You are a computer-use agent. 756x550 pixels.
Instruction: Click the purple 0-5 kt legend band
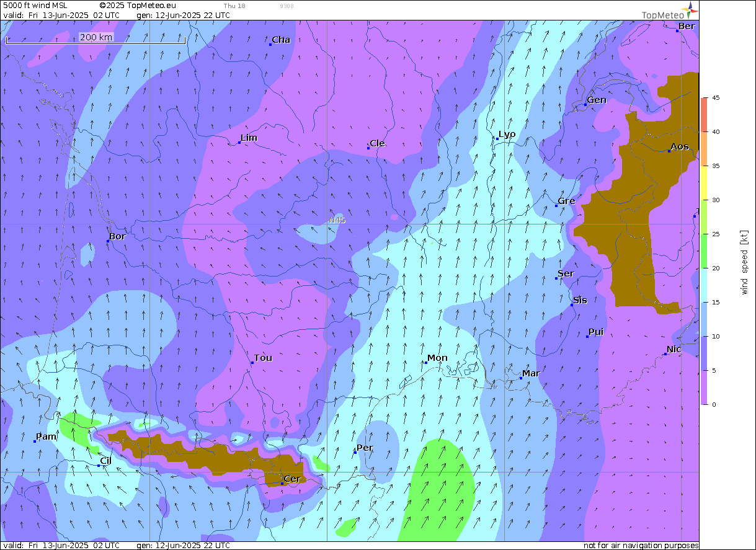[x=704, y=388]
